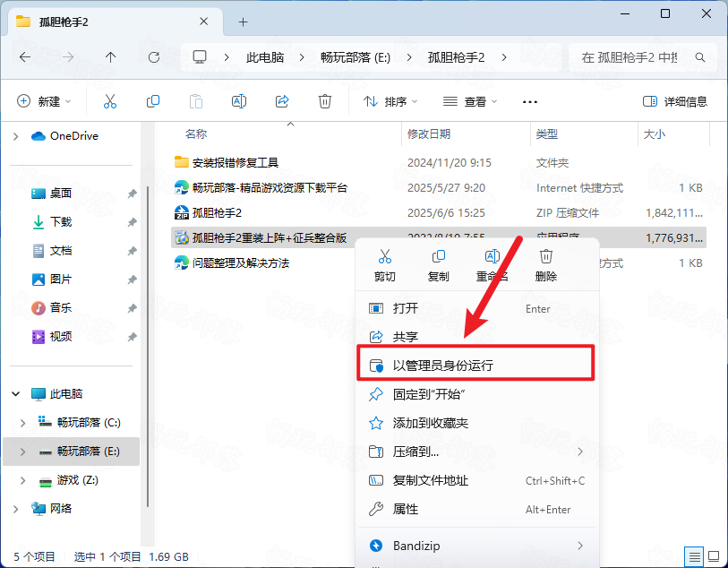Image resolution: width=728 pixels, height=568 pixels.
Task: Close the 孤胆枪手2 tab
Action: tap(203, 22)
